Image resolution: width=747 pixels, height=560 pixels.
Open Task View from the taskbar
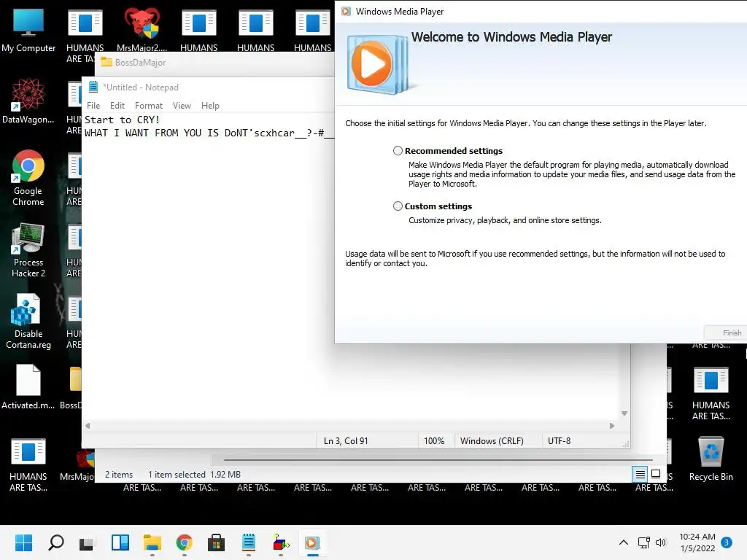point(88,542)
